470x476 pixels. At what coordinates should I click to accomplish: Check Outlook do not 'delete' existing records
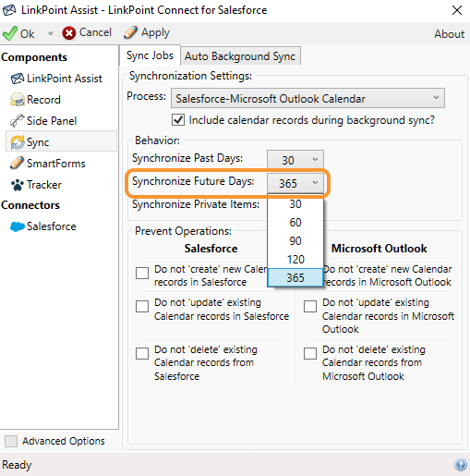[310, 353]
